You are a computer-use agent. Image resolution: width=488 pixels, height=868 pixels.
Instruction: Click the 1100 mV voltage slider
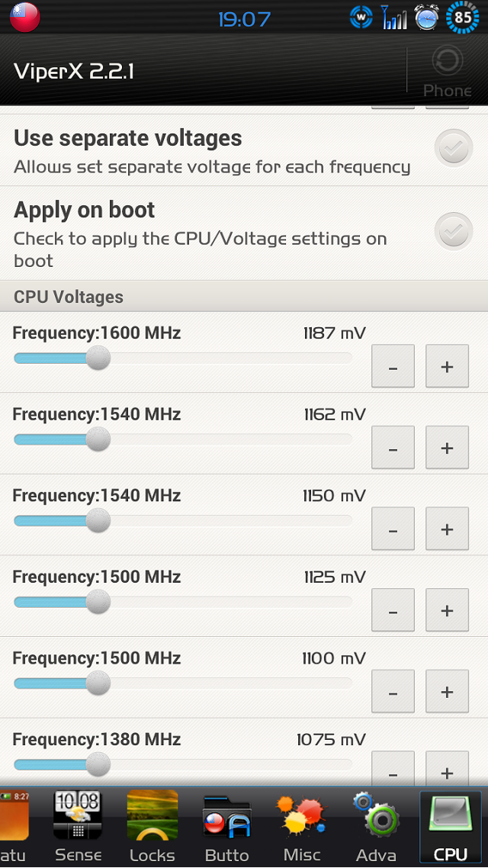(182, 683)
